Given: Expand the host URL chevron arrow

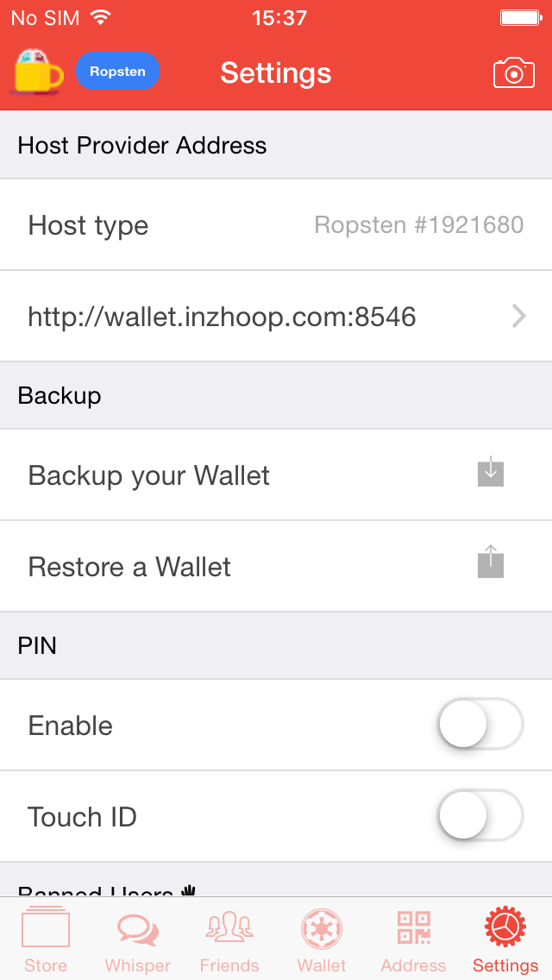Looking at the screenshot, I should 518,317.
